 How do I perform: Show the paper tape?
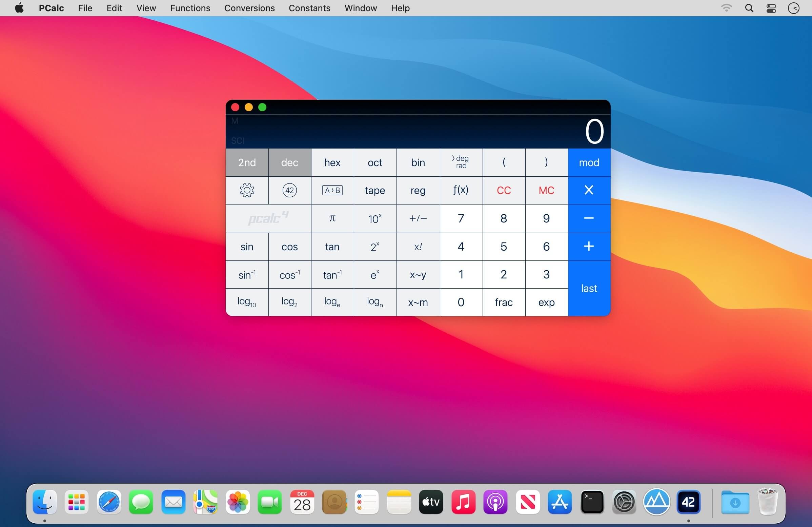pos(374,191)
